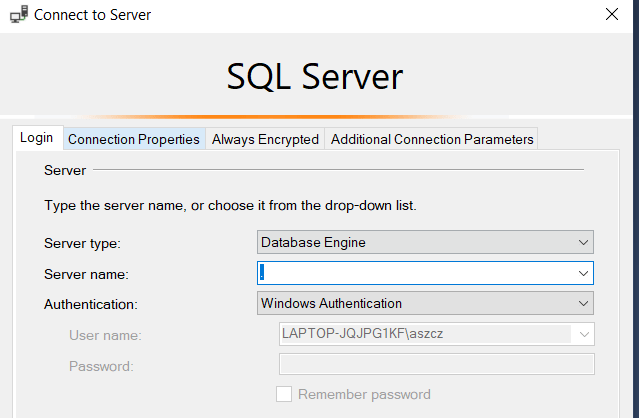Click the Authentication label

(91, 304)
